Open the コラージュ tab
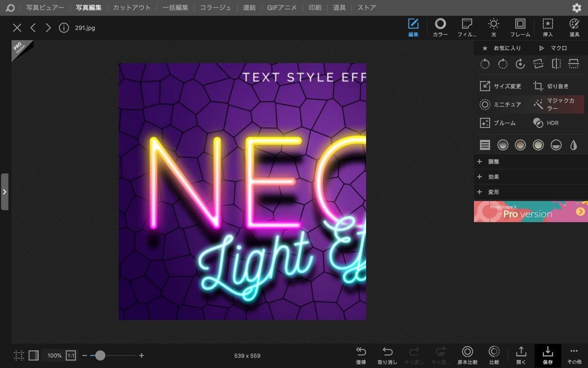 point(216,8)
